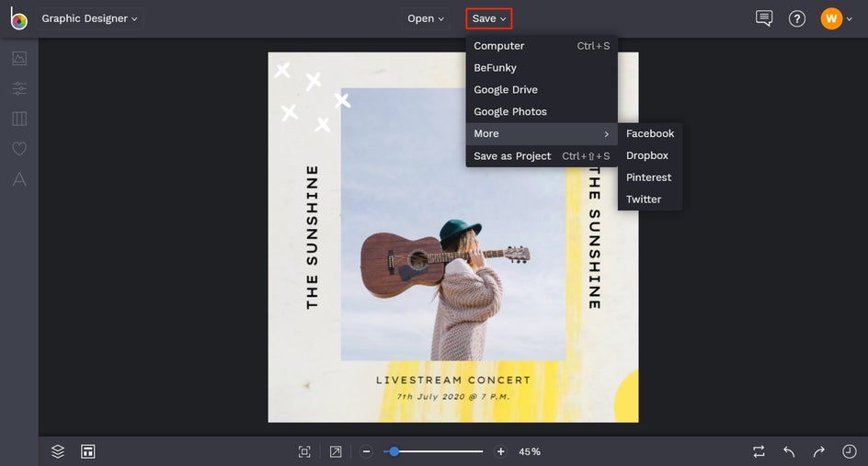
Task: Choose Google Drive in the Save menu
Action: tap(542, 90)
